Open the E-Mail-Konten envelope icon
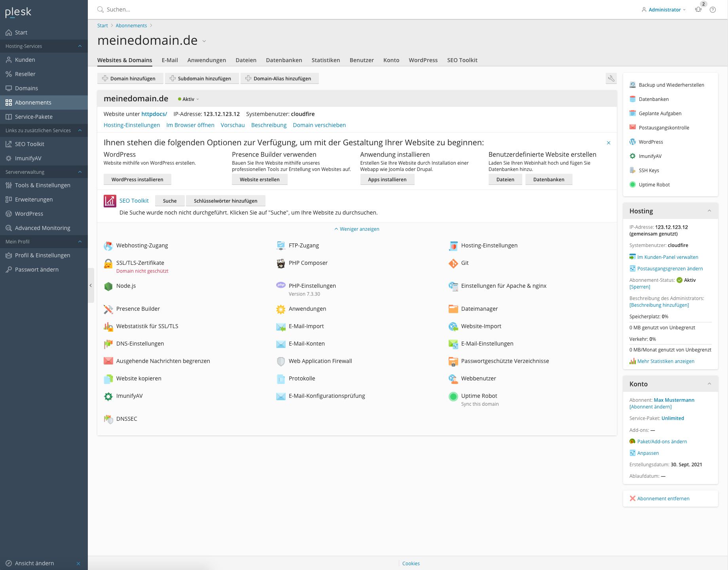728x570 pixels. [x=281, y=344]
